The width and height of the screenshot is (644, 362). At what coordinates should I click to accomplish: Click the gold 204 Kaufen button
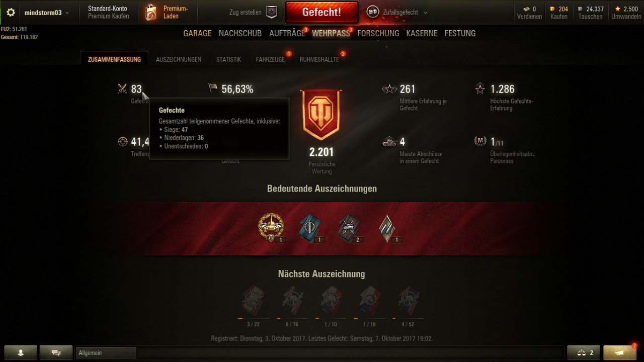pyautogui.click(x=559, y=13)
